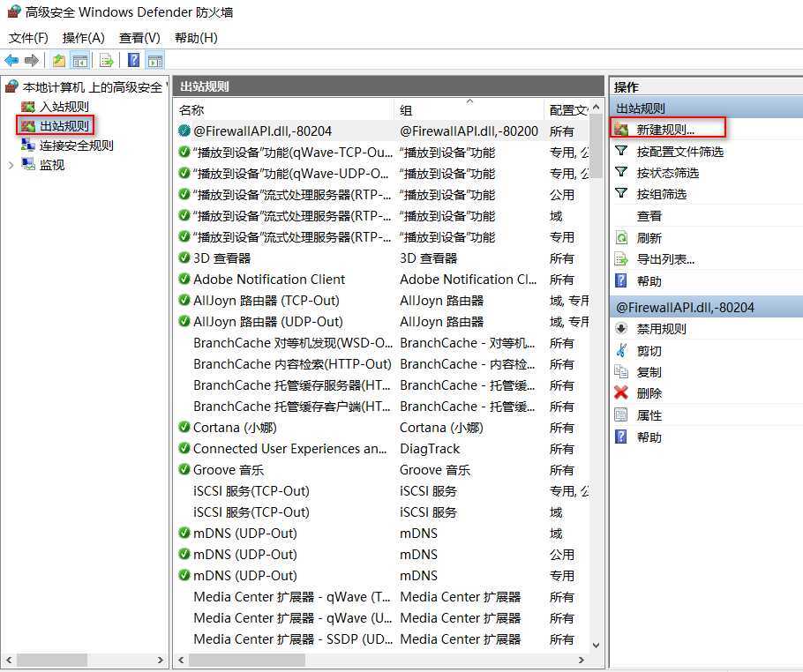This screenshot has height=672, width=803.
Task: Click the tree pane scroll-left arrow
Action: (x=9, y=661)
